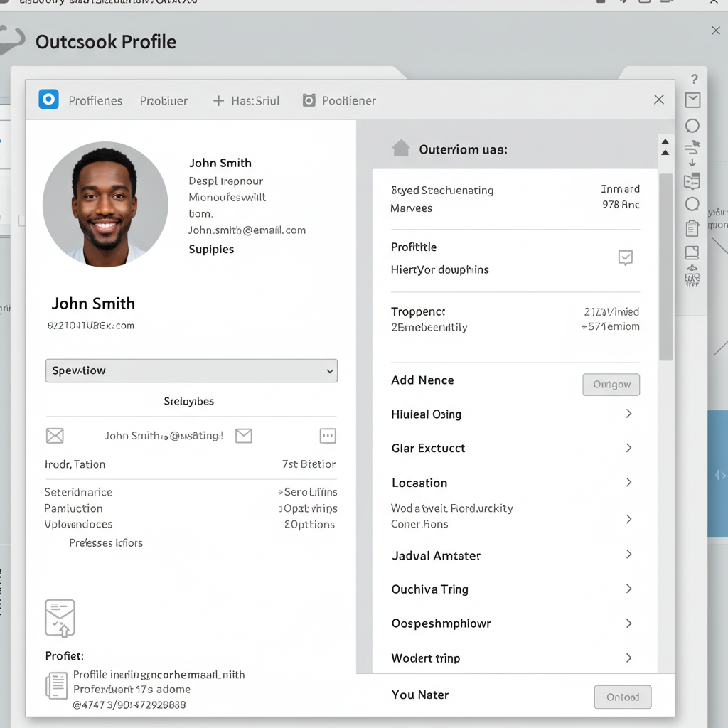Click the document icon under Profiet
Viewport: 728px width, 728px height.
tap(57, 685)
